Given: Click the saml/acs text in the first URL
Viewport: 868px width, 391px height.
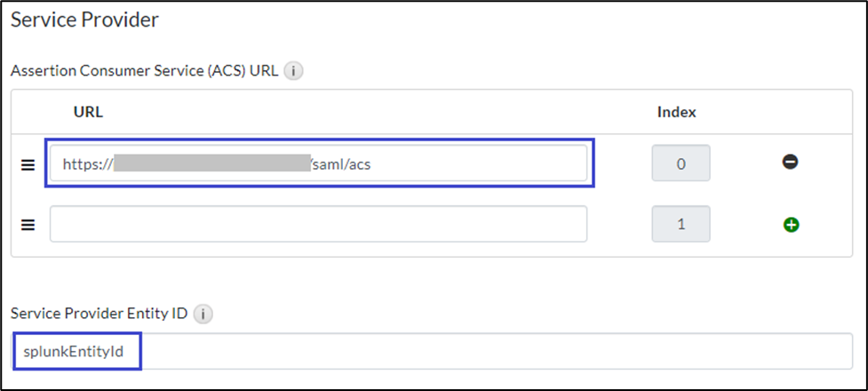Looking at the screenshot, I should 346,164.
